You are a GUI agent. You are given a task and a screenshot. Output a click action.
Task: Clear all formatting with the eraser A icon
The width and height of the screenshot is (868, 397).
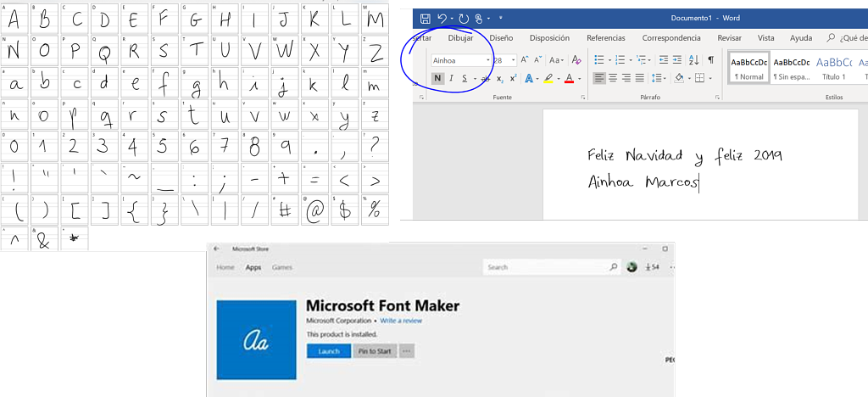pos(576,59)
